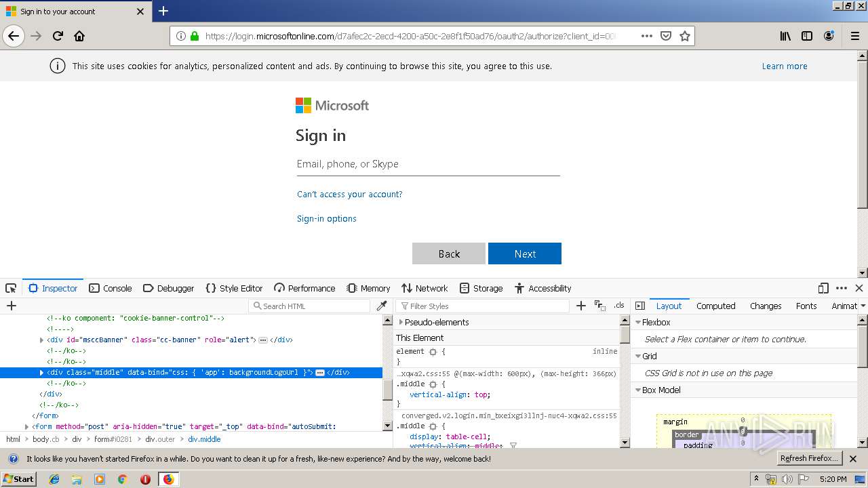The width and height of the screenshot is (868, 488).
Task: Select the Changes sidebar tab
Action: 766,306
